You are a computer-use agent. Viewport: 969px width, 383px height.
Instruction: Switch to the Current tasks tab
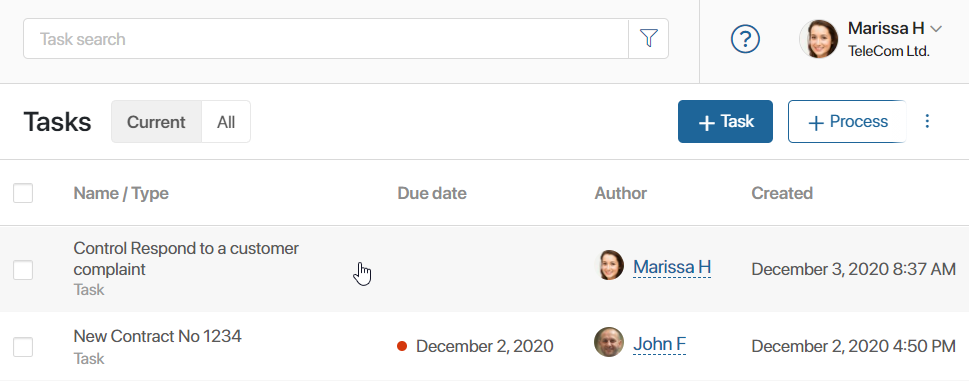[156, 122]
